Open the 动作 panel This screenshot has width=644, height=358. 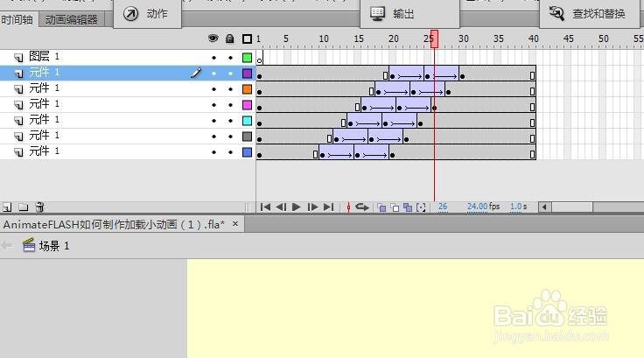coord(147,14)
